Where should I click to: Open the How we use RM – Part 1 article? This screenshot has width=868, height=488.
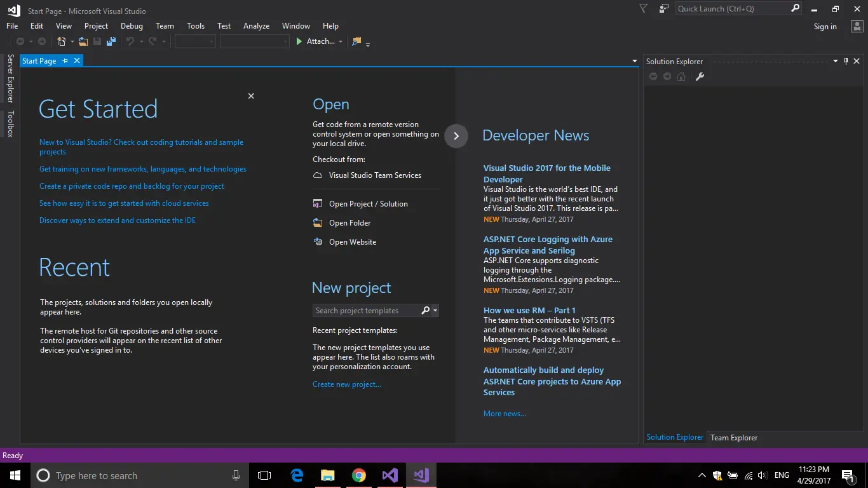(x=529, y=311)
